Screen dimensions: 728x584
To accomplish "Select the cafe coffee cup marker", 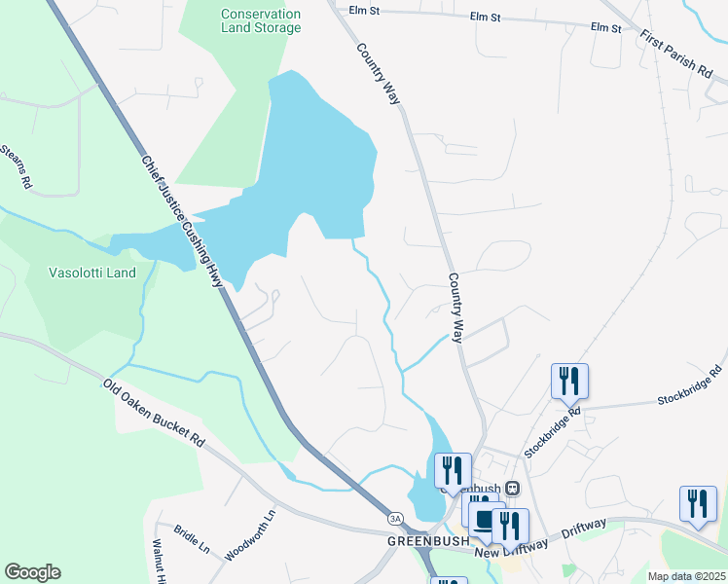I will click(x=487, y=520).
